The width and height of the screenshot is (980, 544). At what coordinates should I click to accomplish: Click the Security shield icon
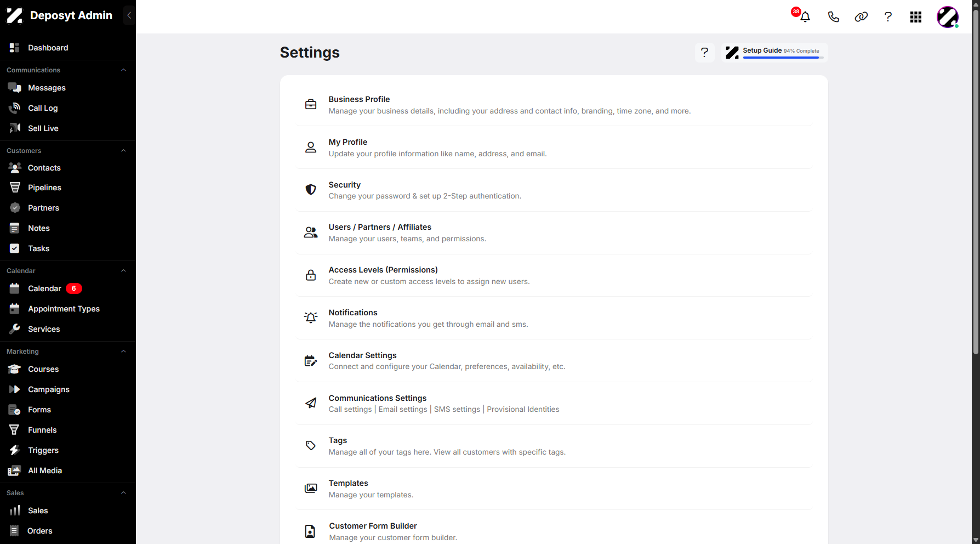pyautogui.click(x=311, y=190)
